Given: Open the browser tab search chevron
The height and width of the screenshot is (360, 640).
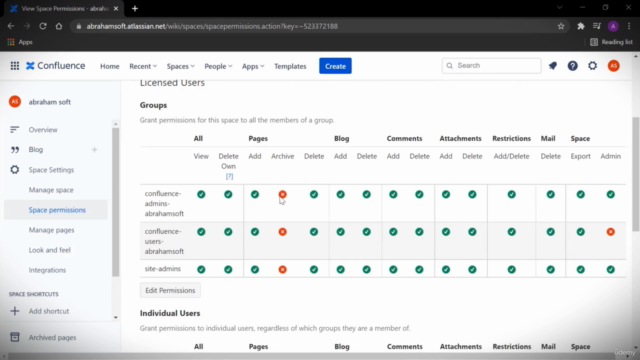Looking at the screenshot, I should coord(560,8).
